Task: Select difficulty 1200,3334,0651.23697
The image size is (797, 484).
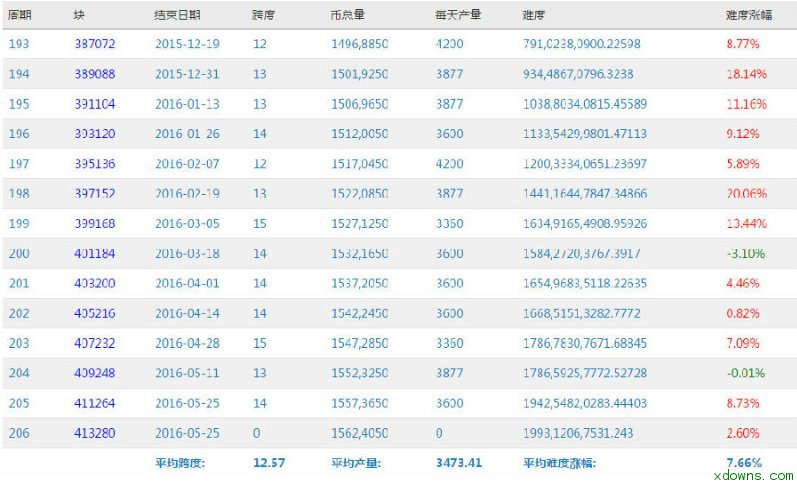Action: 585,164
